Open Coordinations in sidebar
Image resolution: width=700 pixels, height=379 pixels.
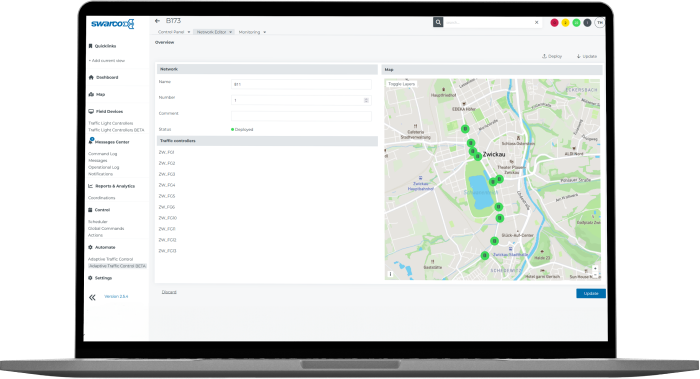click(x=101, y=198)
